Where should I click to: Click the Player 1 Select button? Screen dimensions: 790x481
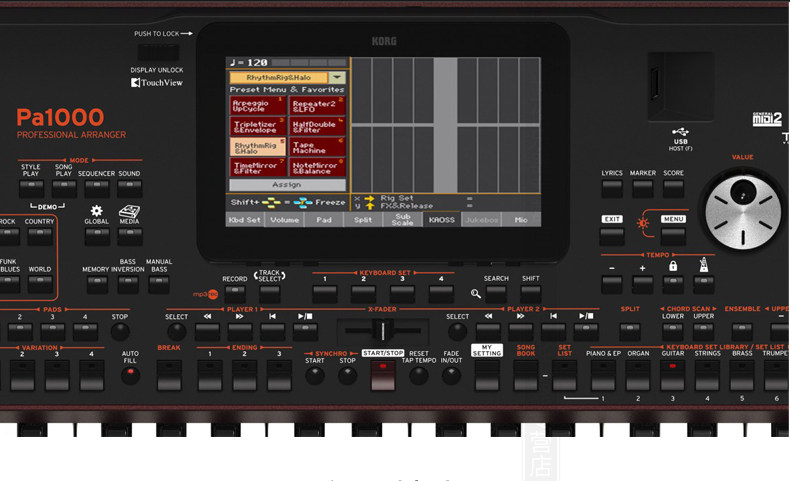(x=176, y=332)
